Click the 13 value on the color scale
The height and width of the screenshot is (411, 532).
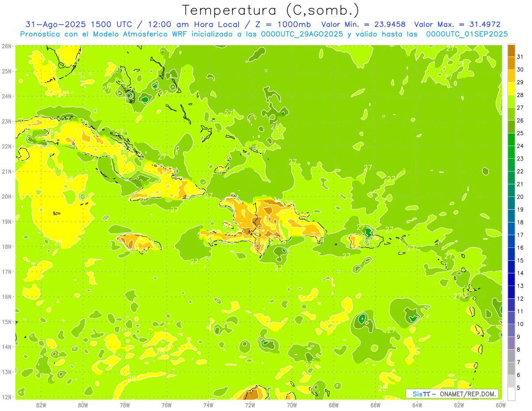(x=520, y=286)
